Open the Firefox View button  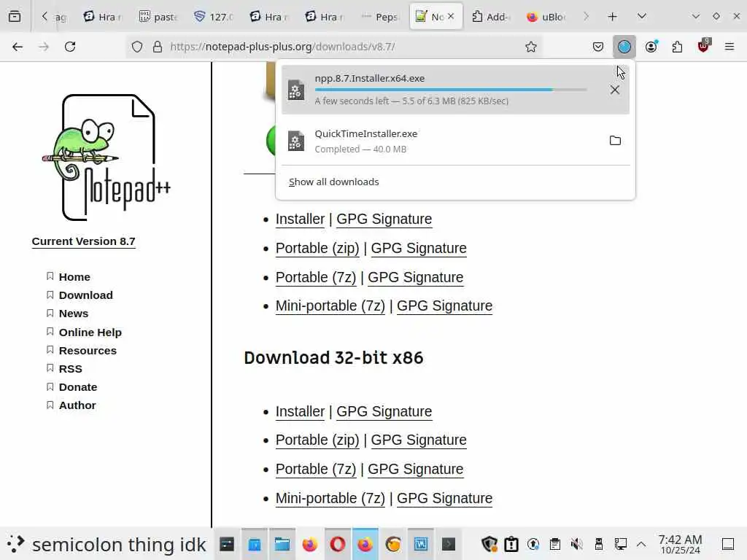(15, 17)
